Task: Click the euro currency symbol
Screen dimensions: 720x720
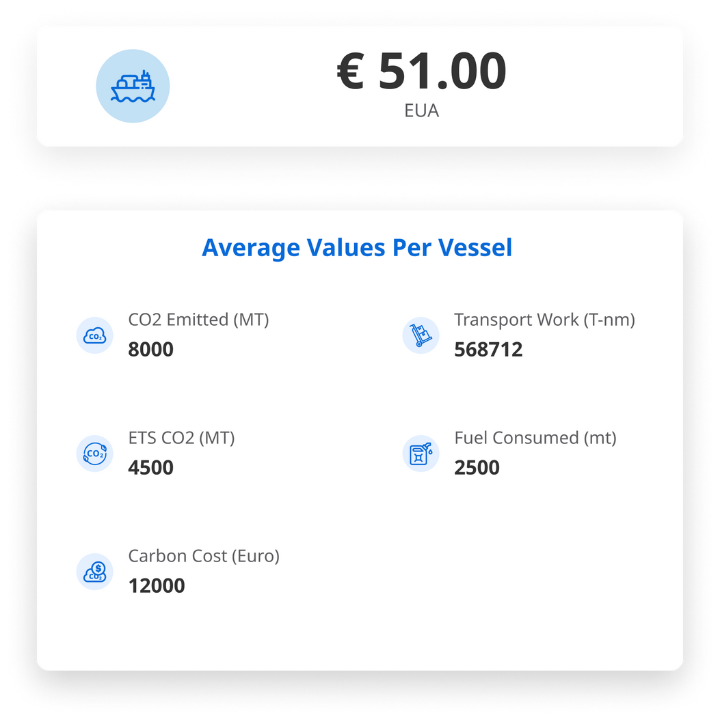Action: pos(351,71)
